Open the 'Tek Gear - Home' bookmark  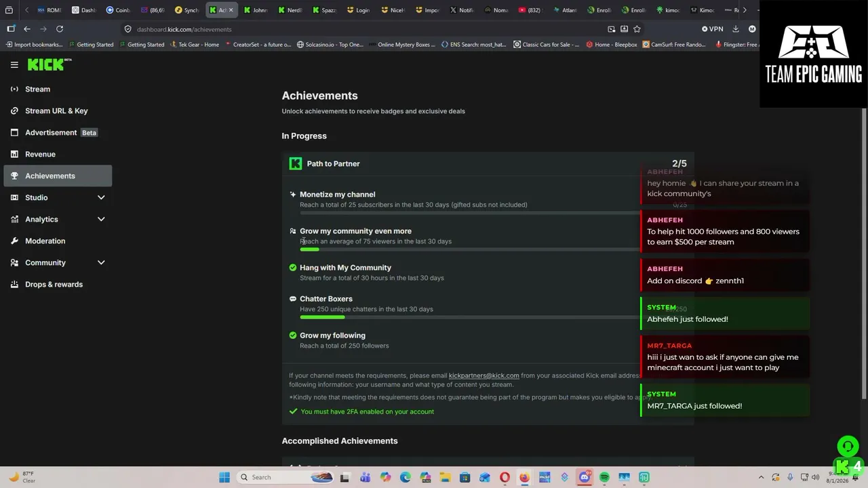pos(195,45)
